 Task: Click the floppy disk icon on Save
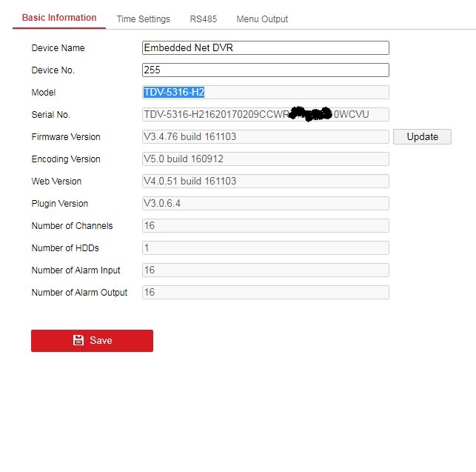coord(78,340)
